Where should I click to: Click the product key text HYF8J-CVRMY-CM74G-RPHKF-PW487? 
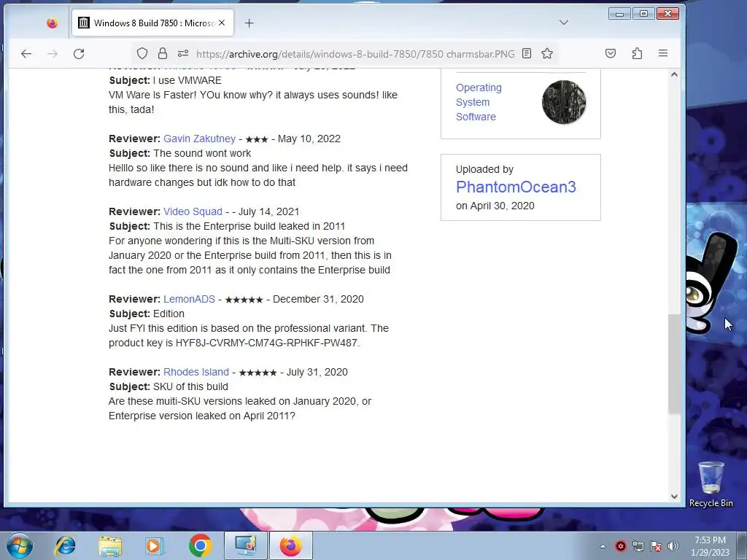(266, 343)
